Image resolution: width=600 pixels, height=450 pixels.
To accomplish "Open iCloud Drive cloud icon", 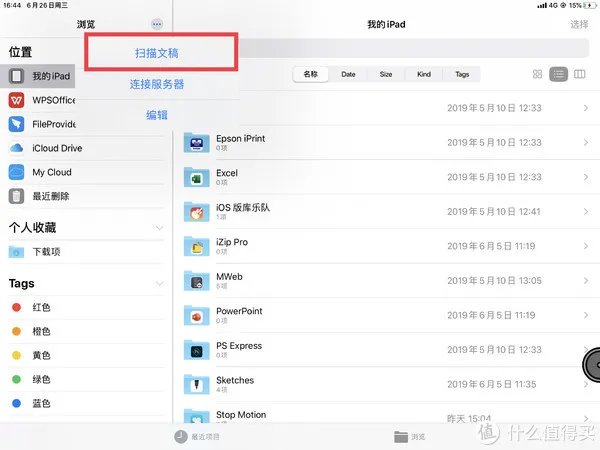I will [x=16, y=148].
